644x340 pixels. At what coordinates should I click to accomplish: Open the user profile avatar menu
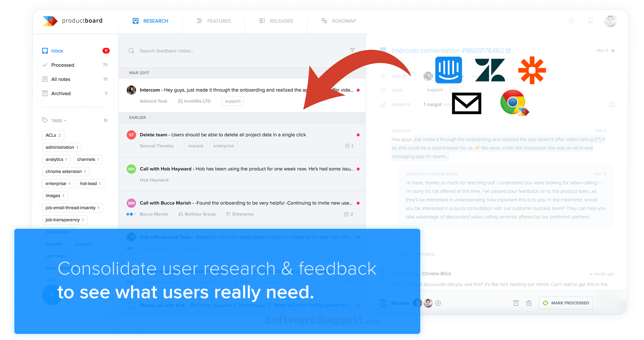point(610,21)
